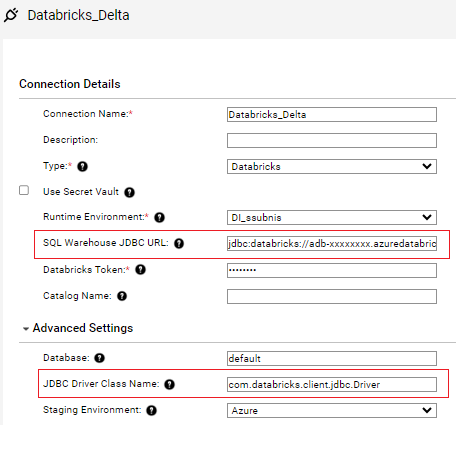Click help icon beside Databricks Token
Screen dimensions: 459x459
pos(140,269)
